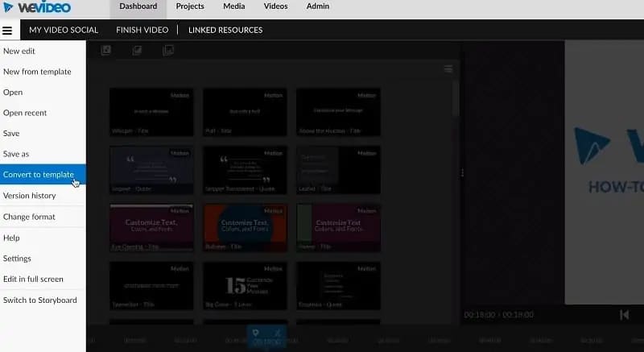Viewport: 644px width, 352px height.
Task: Go to the Projects tab
Action: (190, 6)
